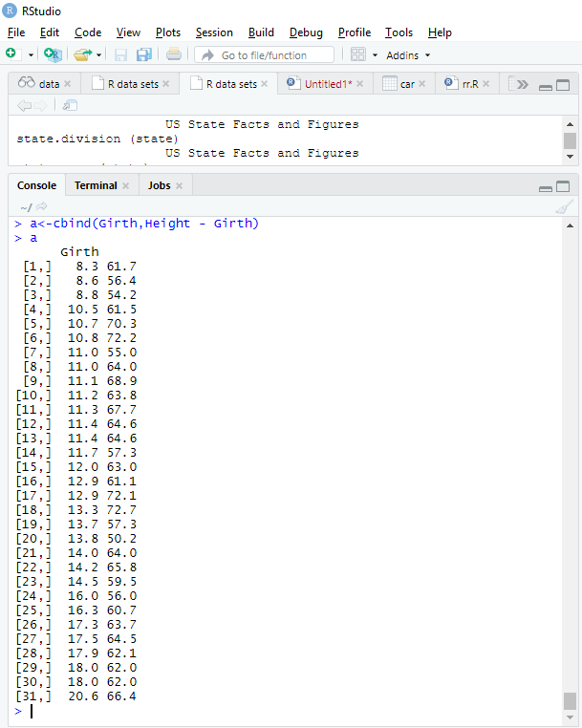582x728 pixels.
Task: Open the Edit menu
Action: [x=50, y=32]
